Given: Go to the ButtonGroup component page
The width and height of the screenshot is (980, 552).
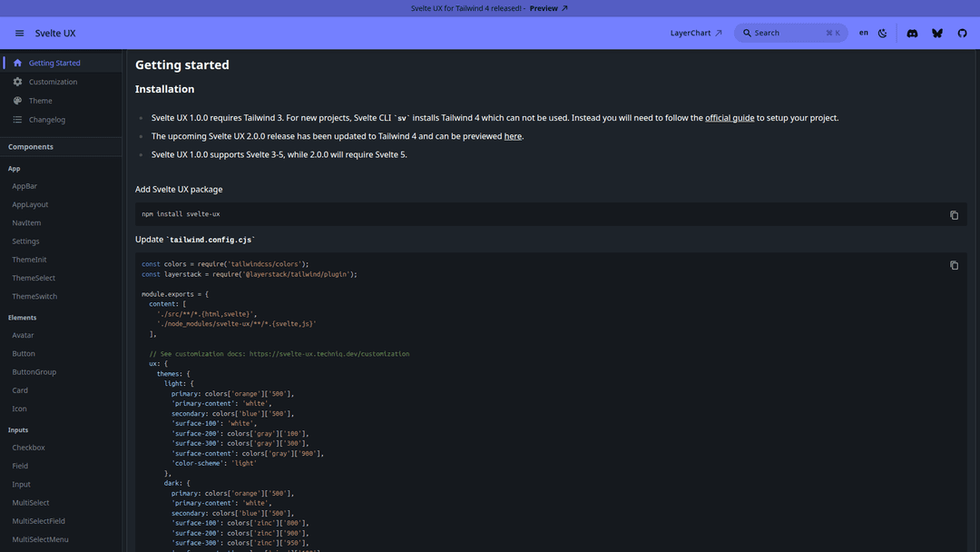Looking at the screenshot, I should pyautogui.click(x=34, y=372).
